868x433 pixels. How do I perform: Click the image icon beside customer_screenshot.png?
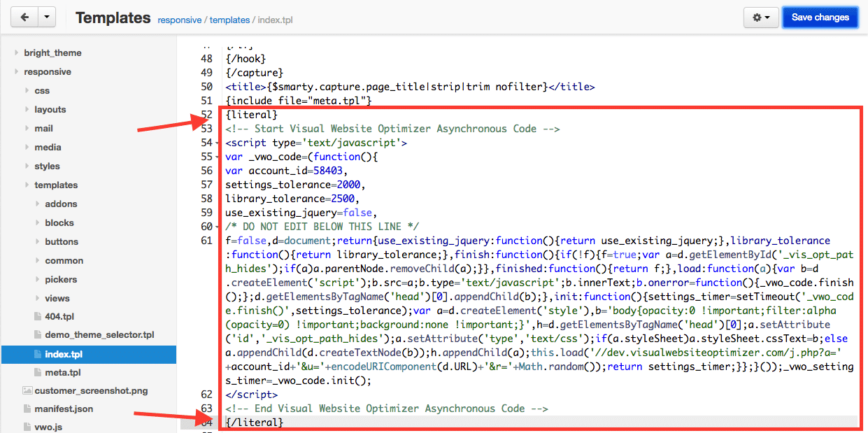tap(27, 391)
